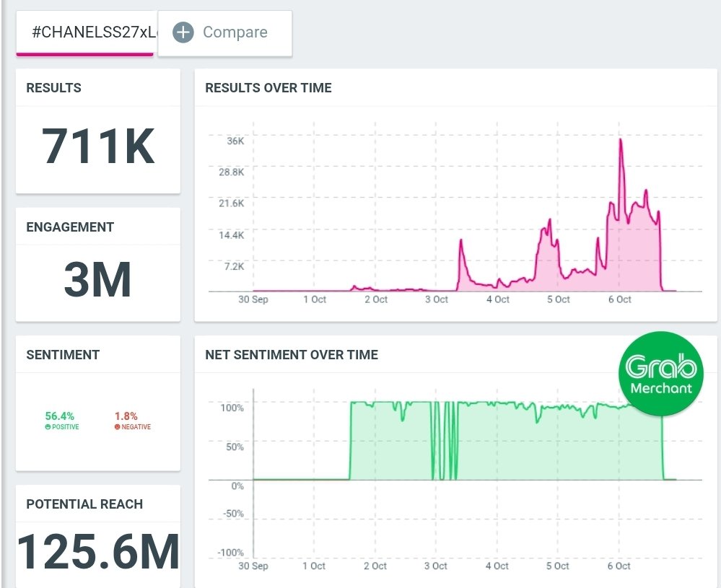This screenshot has width=721, height=588.
Task: Click the SENTIMENT card heading
Action: point(63,355)
